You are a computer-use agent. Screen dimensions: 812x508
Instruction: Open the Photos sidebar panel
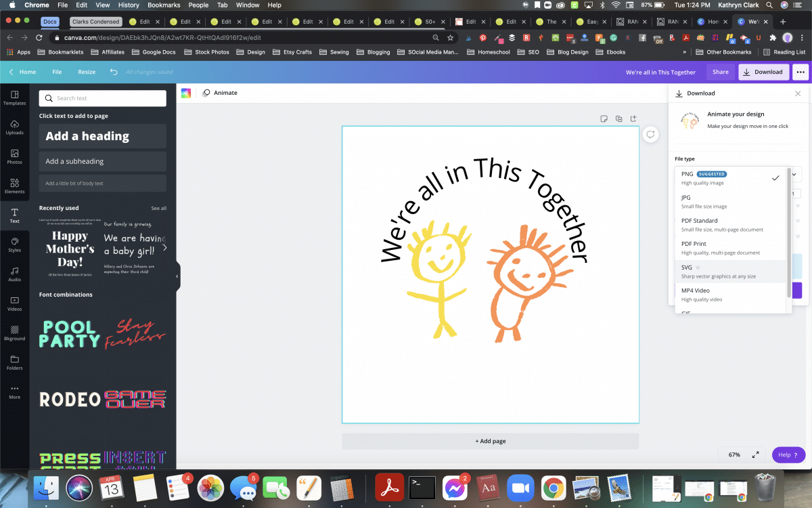click(14, 156)
